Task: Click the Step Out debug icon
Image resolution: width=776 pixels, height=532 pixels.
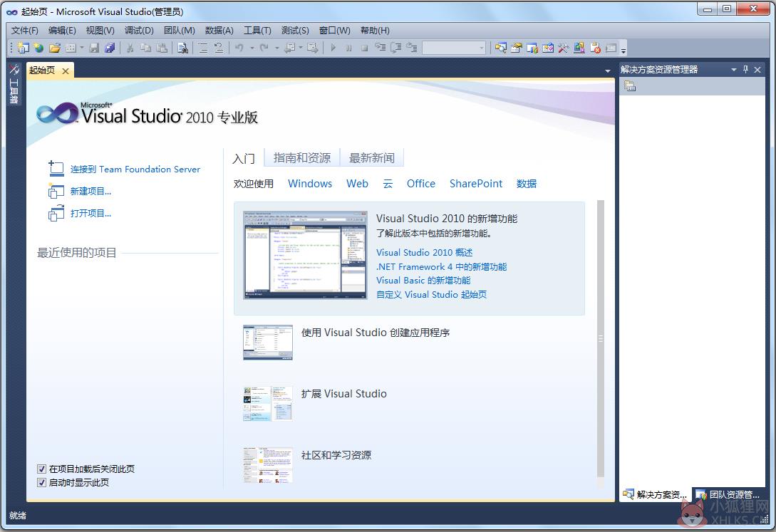Action: (412, 48)
